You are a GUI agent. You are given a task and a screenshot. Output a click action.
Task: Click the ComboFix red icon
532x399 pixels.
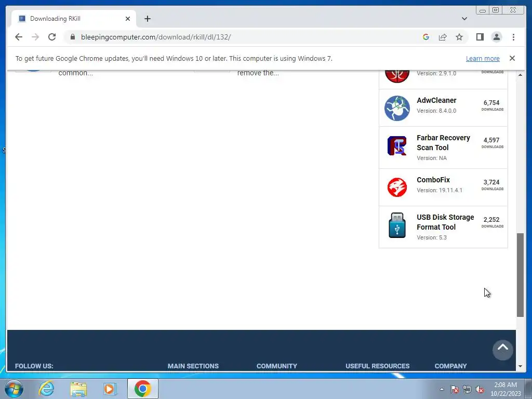point(397,187)
